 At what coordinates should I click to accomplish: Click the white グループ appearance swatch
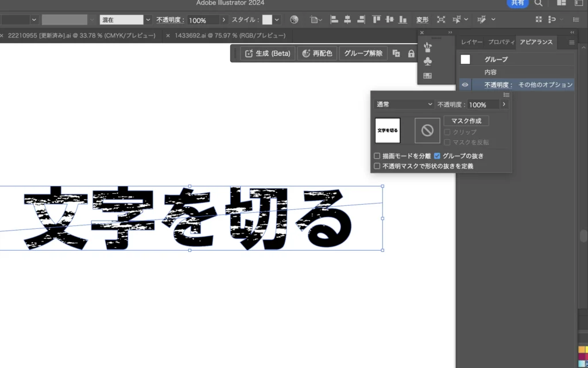coord(465,59)
